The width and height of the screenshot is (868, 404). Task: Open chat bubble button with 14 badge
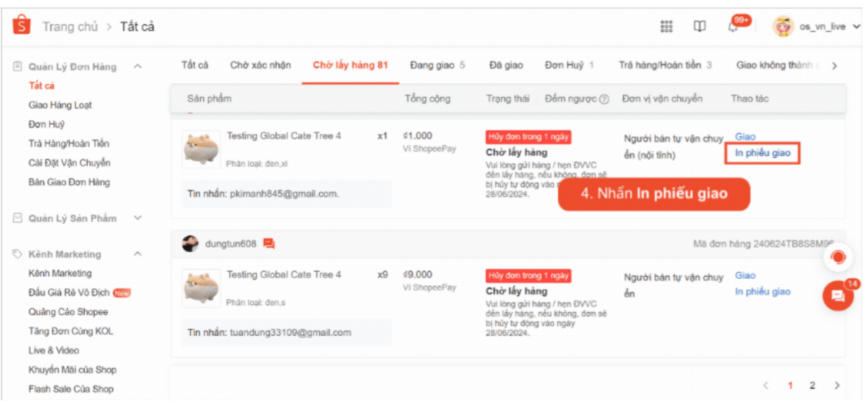[x=838, y=296]
